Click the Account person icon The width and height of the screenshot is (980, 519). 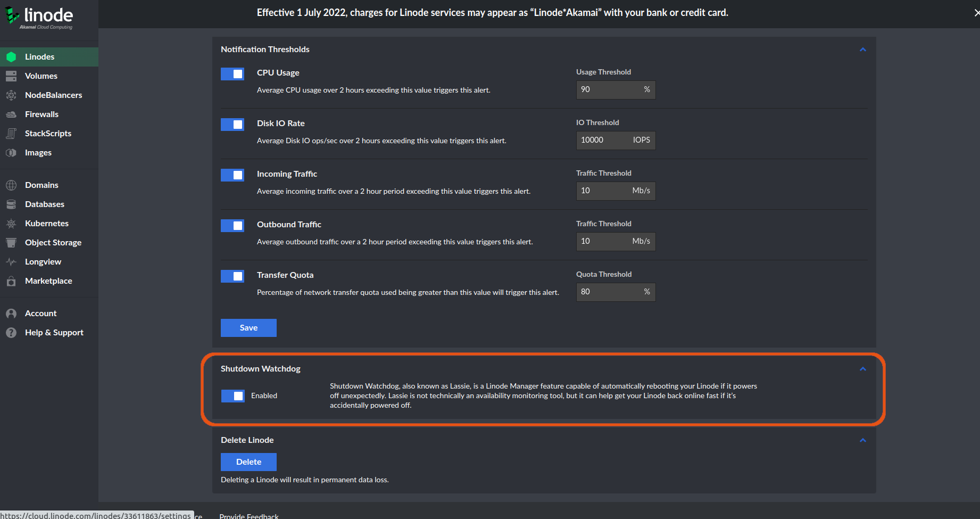(x=11, y=314)
